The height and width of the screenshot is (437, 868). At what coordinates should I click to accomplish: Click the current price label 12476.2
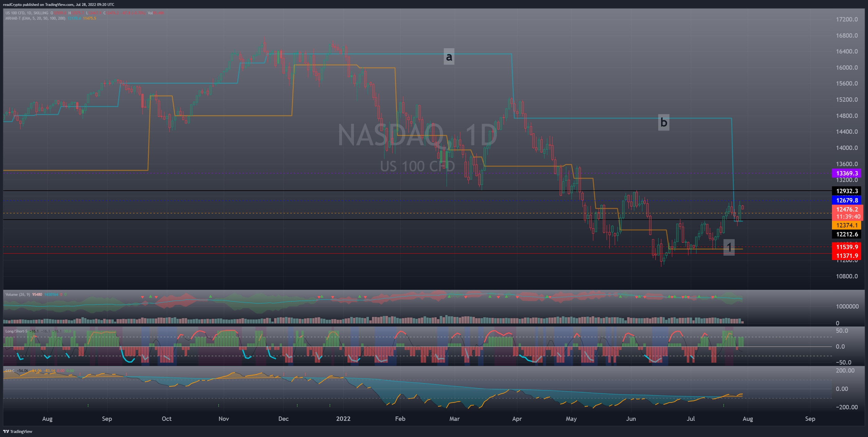point(847,209)
